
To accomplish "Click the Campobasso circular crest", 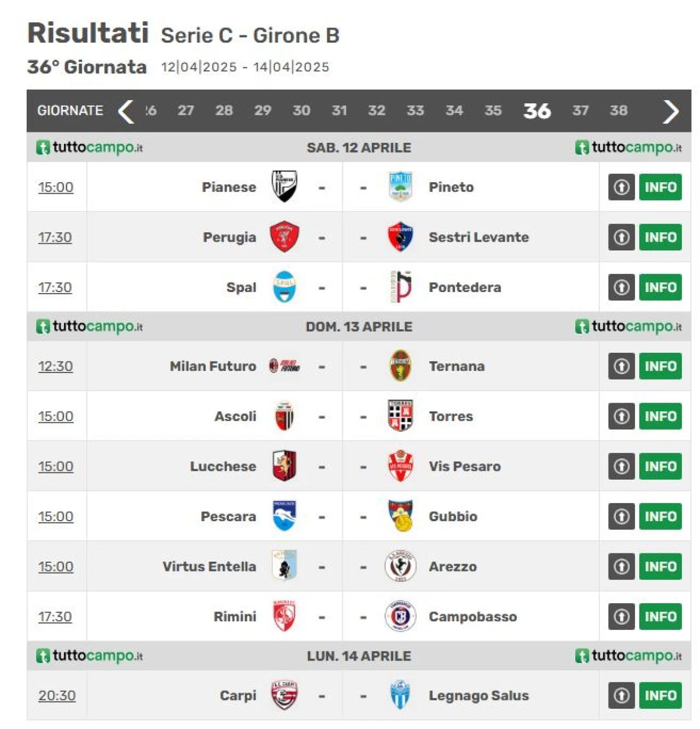I will point(400,616).
